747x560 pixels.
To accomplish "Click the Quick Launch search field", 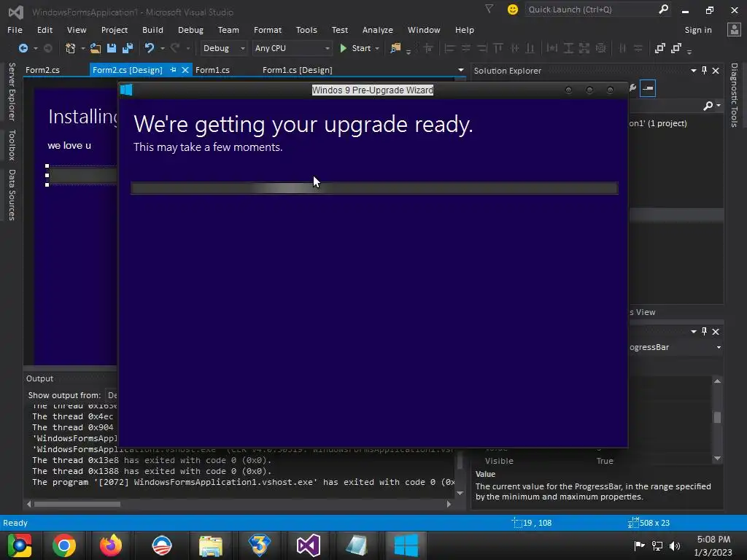I will point(592,9).
